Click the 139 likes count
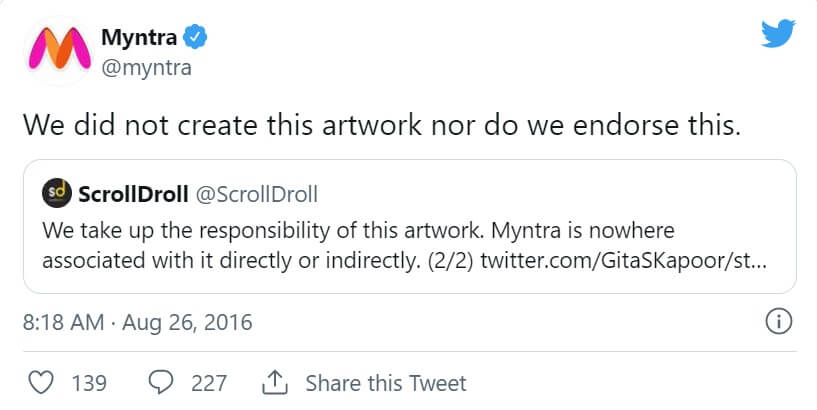 89,382
